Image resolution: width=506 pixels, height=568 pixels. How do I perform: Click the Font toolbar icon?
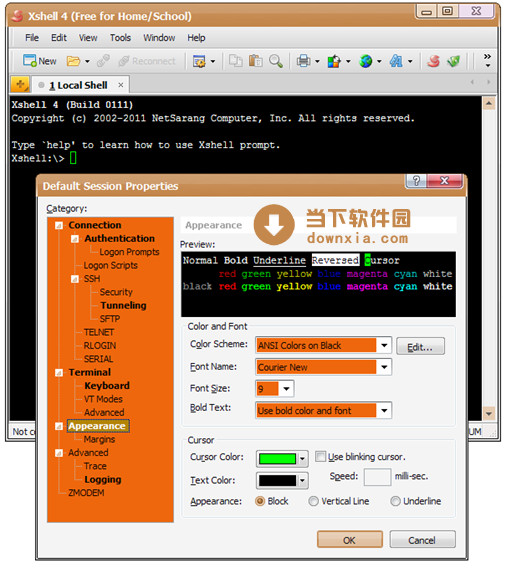(396, 61)
